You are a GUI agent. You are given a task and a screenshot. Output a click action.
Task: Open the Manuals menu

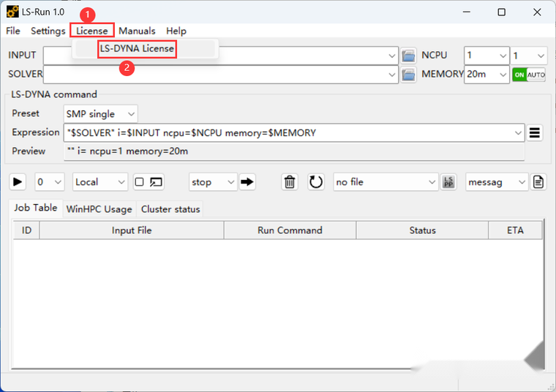[x=137, y=31]
